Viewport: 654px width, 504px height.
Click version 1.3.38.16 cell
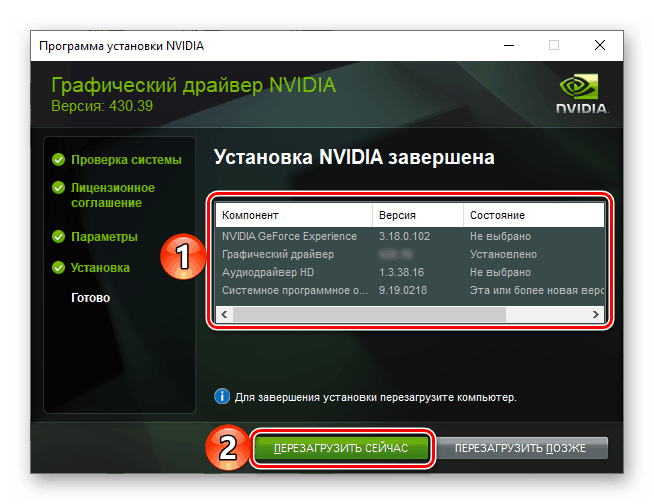[401, 272]
